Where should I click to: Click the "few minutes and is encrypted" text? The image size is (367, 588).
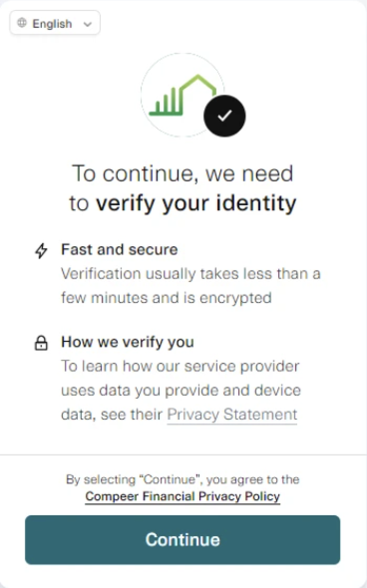[166, 298]
